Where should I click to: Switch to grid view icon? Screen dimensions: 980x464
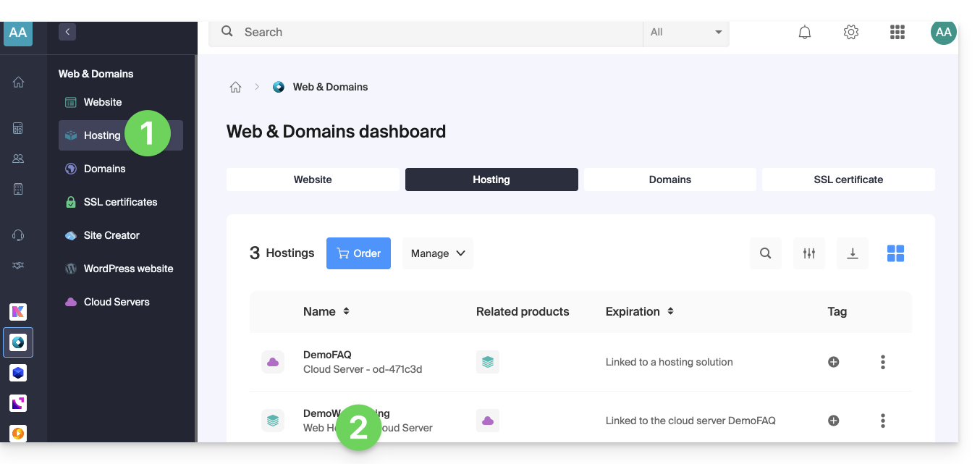tap(895, 253)
